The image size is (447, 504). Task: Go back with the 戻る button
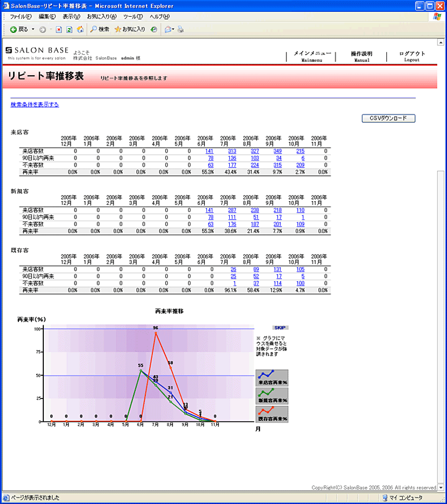(x=19, y=30)
